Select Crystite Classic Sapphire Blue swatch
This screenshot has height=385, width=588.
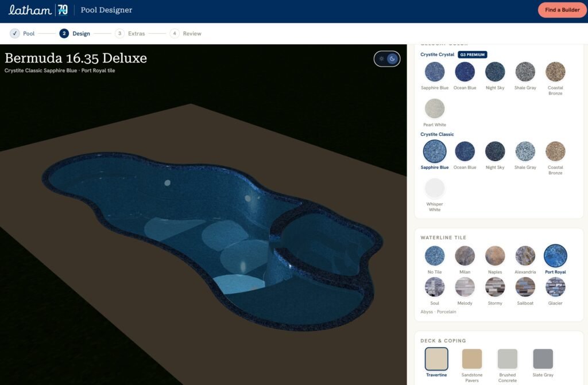435,151
